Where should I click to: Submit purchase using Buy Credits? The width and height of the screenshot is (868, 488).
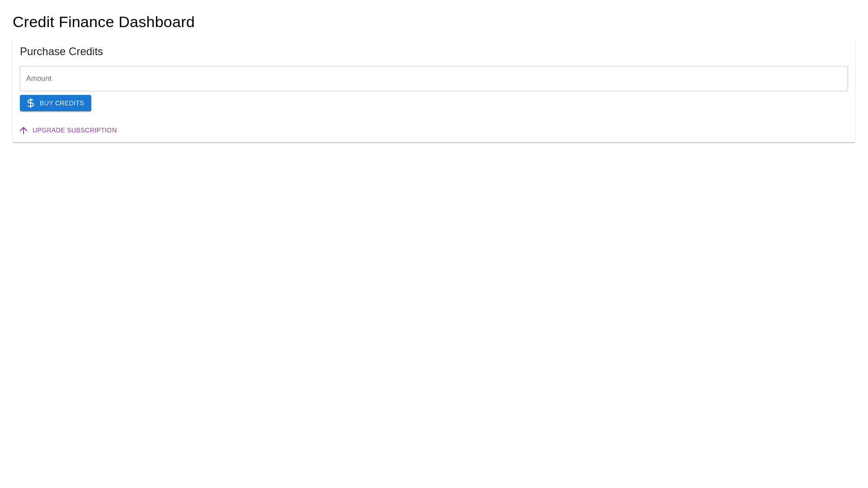[56, 103]
